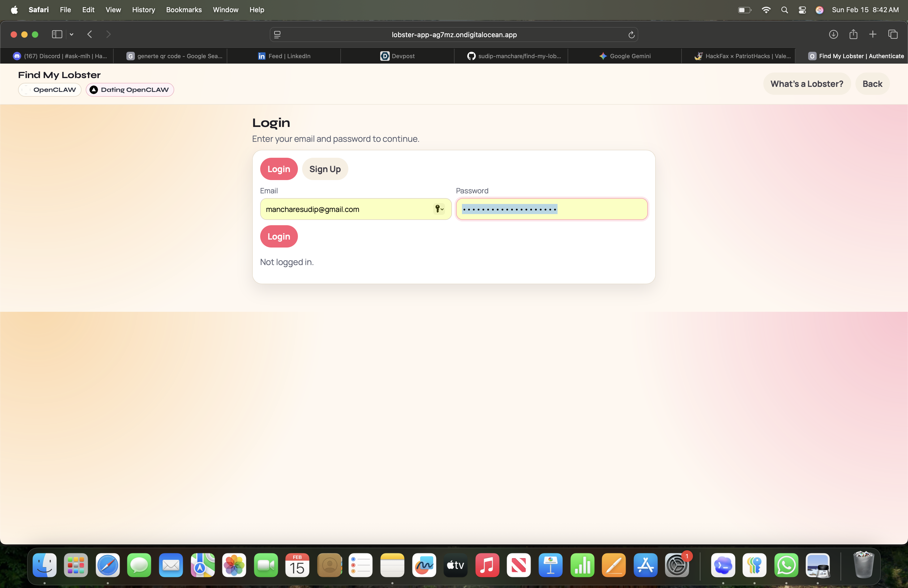Screen dimensions: 908x588
Task: Select the Login mode toggle at top
Action: point(279,169)
